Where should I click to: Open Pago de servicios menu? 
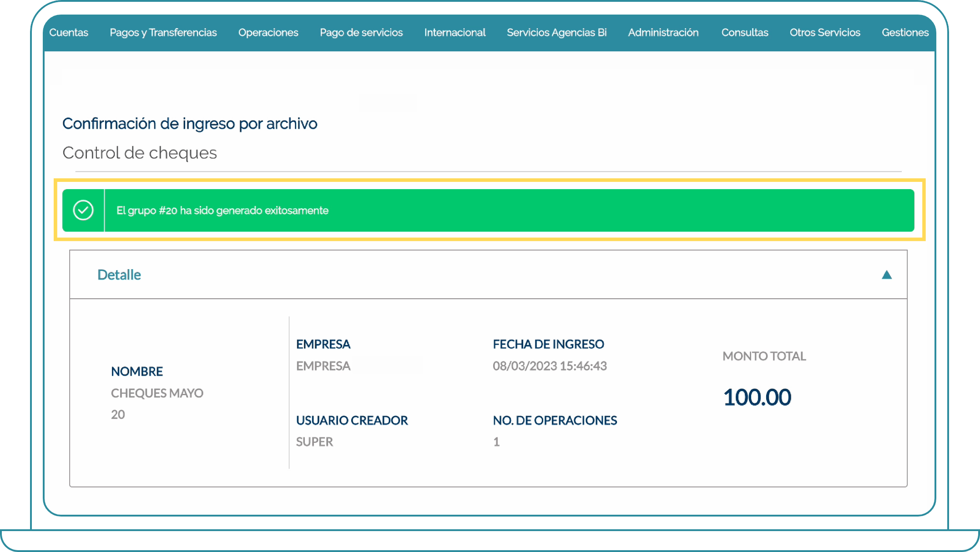[361, 32]
